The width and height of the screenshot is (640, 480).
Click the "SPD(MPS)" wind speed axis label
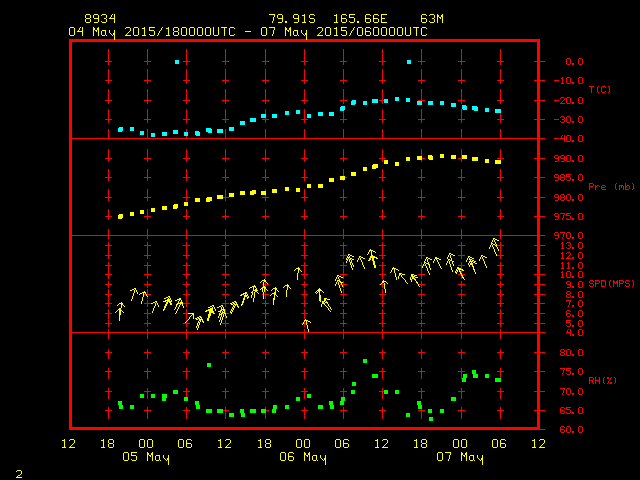coord(611,283)
